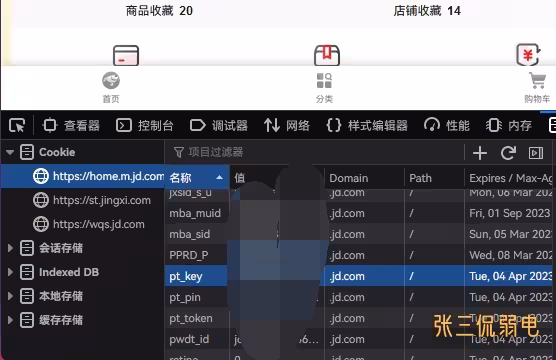This screenshot has height=360, width=556.
Task: Open the shopping cart icon 购物车
Action: pyautogui.click(x=538, y=87)
